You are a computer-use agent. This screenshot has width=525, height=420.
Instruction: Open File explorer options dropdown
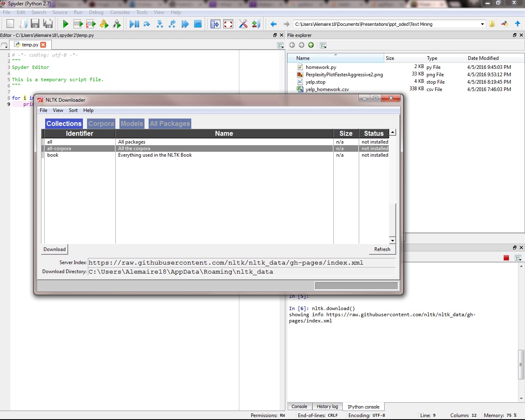coord(323,45)
